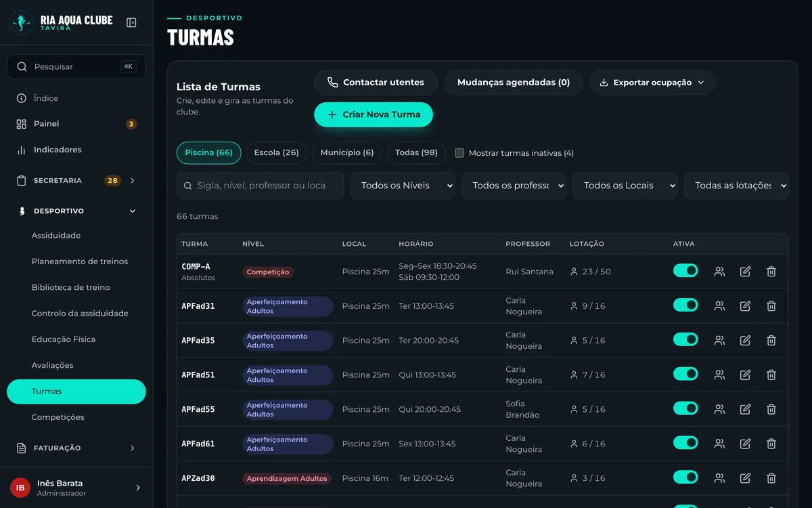Open Painel in sidebar
This screenshot has width=812, height=508.
76,124
